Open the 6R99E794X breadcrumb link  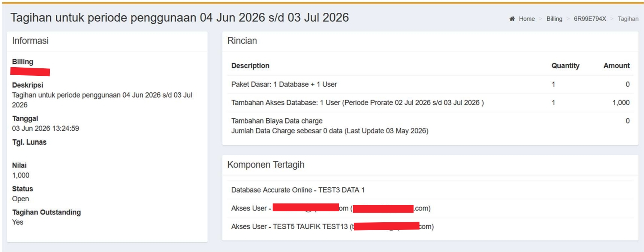[590, 19]
